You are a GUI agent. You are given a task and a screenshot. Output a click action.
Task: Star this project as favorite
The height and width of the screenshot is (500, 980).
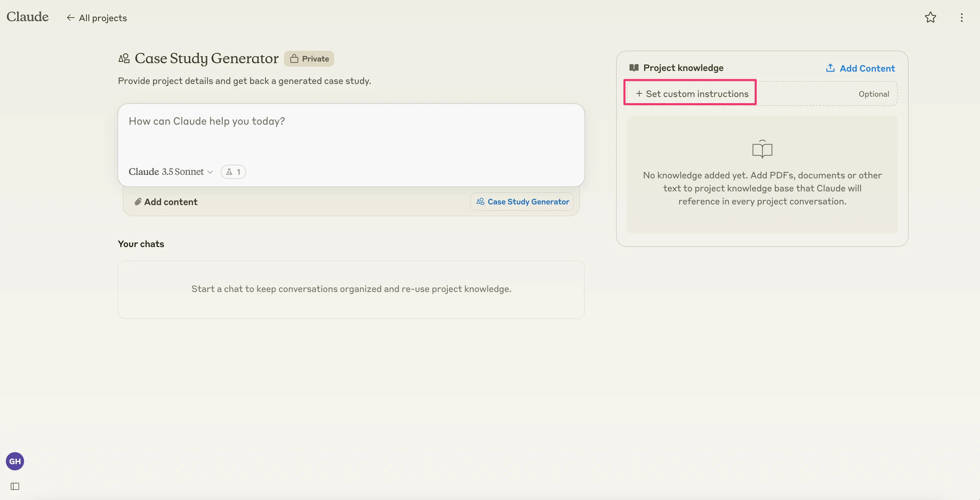[x=930, y=18]
